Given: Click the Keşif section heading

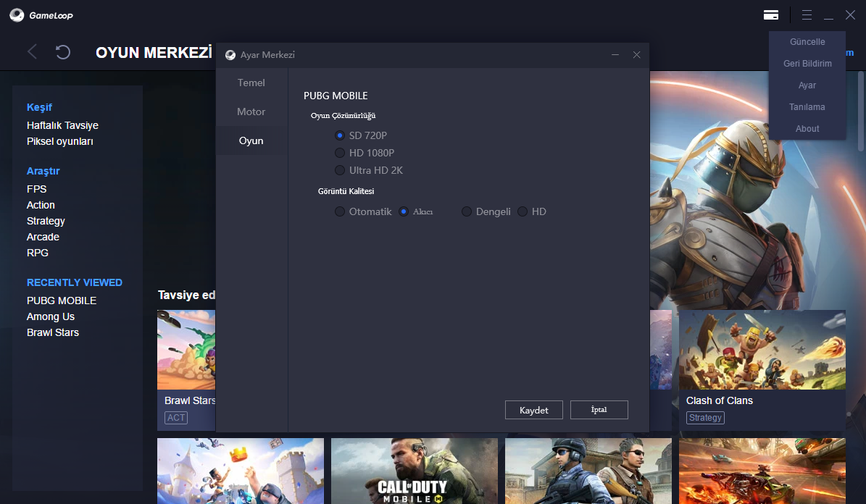Looking at the screenshot, I should (x=39, y=107).
